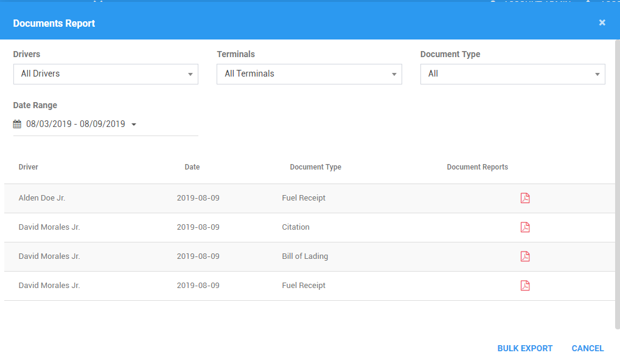Open the All Drivers dropdown
This screenshot has height=364, width=620.
pyautogui.click(x=106, y=74)
